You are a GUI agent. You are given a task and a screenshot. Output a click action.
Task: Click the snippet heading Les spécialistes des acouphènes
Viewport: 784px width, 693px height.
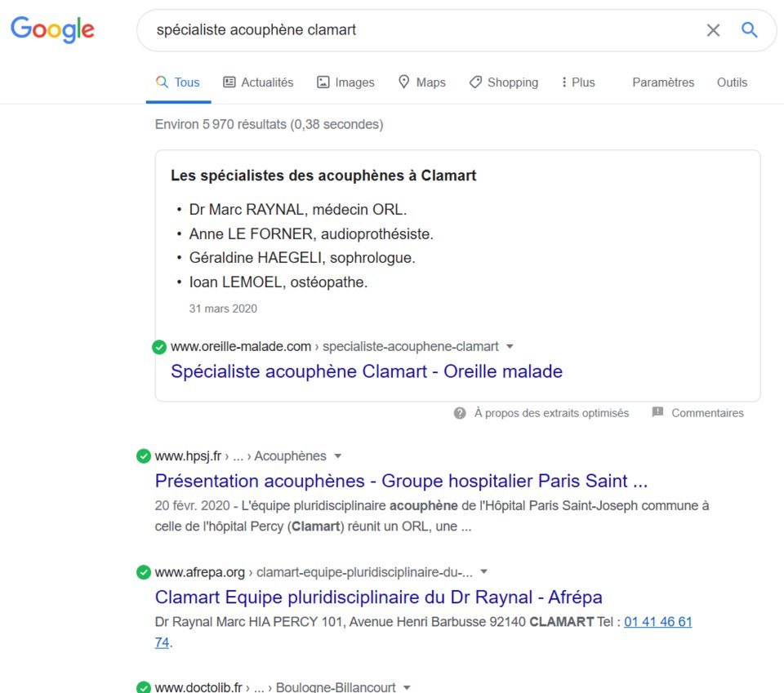point(323,175)
